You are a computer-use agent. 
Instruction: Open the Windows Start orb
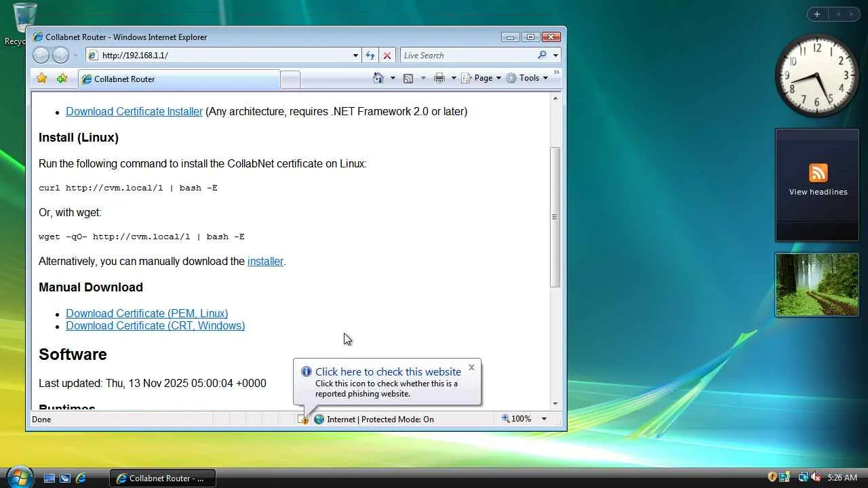click(x=19, y=477)
